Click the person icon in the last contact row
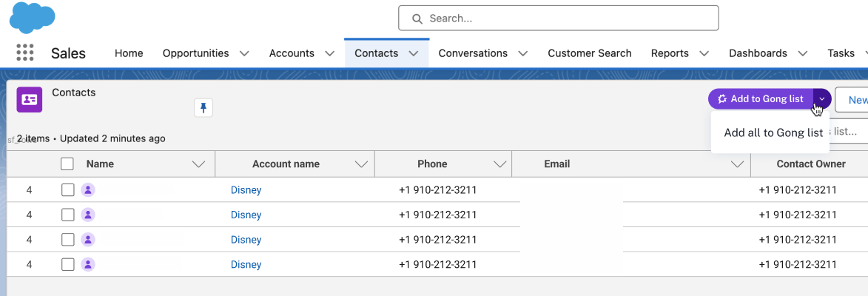Image resolution: width=868 pixels, height=296 pixels. [88, 264]
